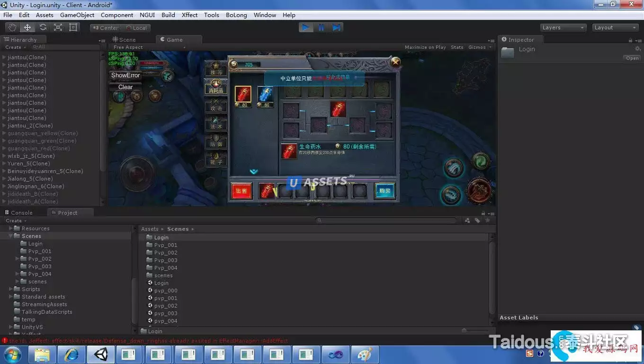Click the cyan buy button in shop
This screenshot has height=364, width=644.
coord(385,191)
